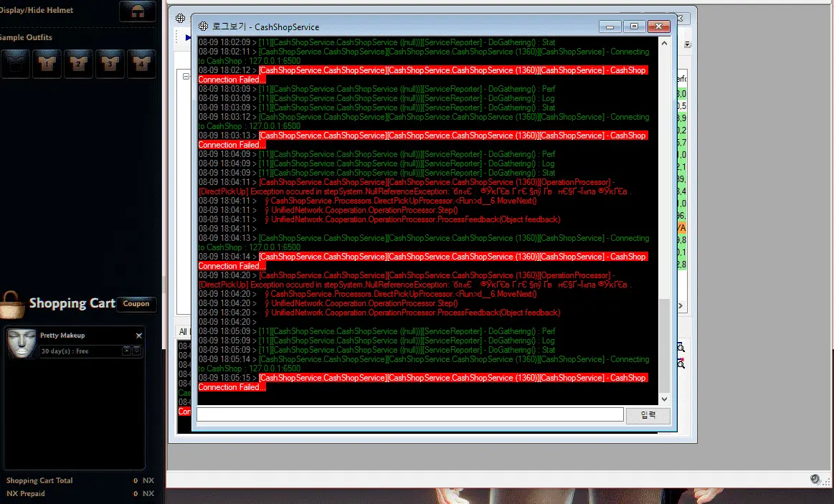Click the background window's blue play arrow
Viewport: 834px width, 504px height.
[188, 38]
